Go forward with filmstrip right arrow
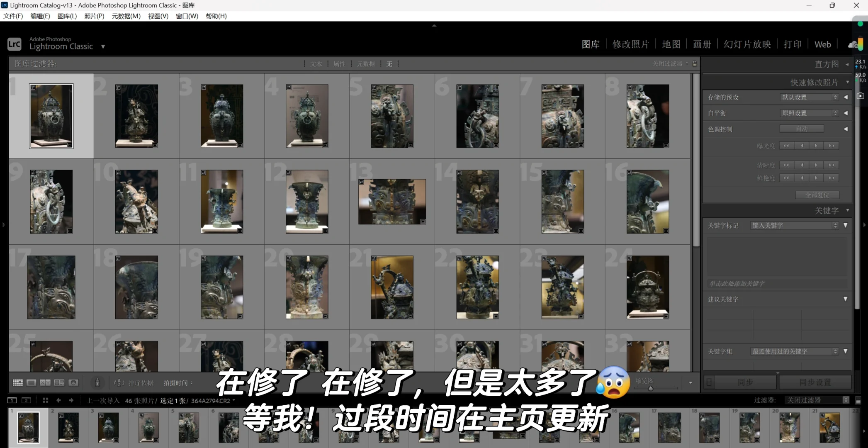Viewport: 868px width, 448px height. pyautogui.click(x=71, y=400)
